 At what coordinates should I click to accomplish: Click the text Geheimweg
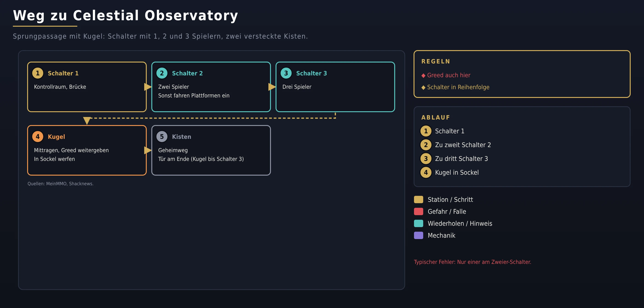click(173, 150)
